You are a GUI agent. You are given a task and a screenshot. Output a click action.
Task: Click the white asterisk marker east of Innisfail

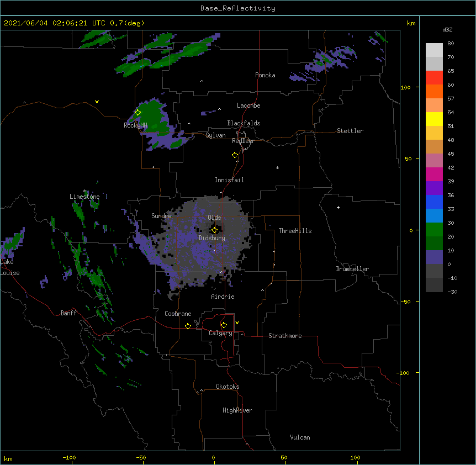pos(277,167)
